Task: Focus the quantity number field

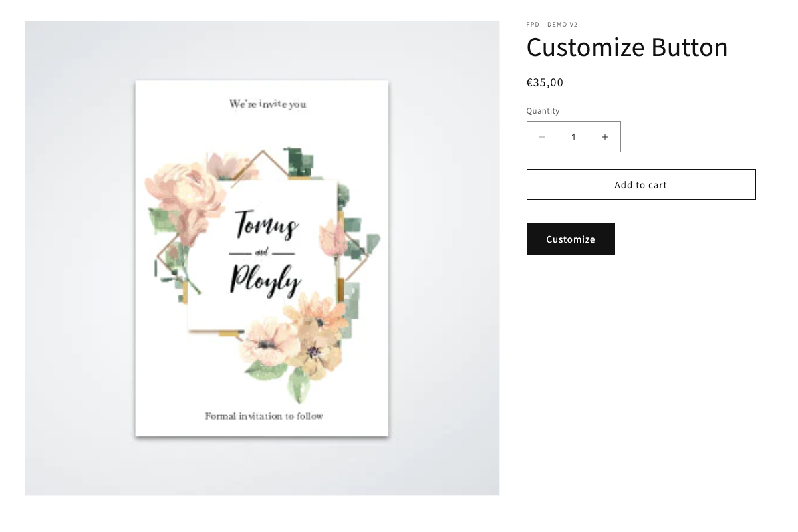Action: (573, 137)
